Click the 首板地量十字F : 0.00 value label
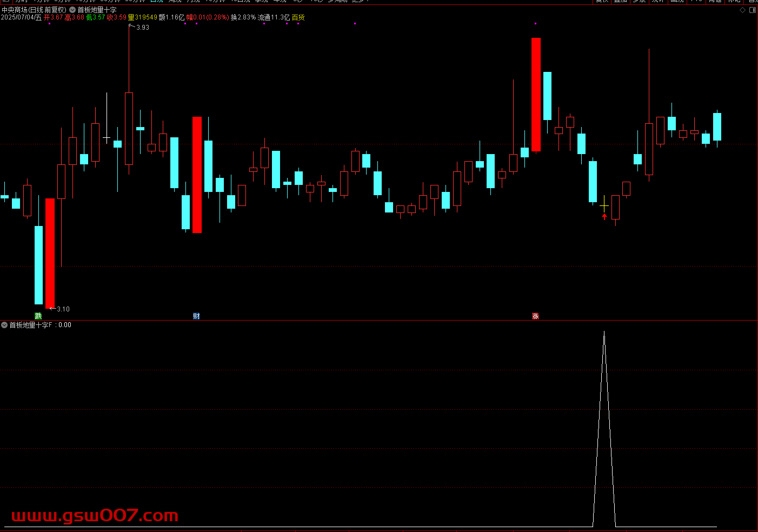 (40, 325)
